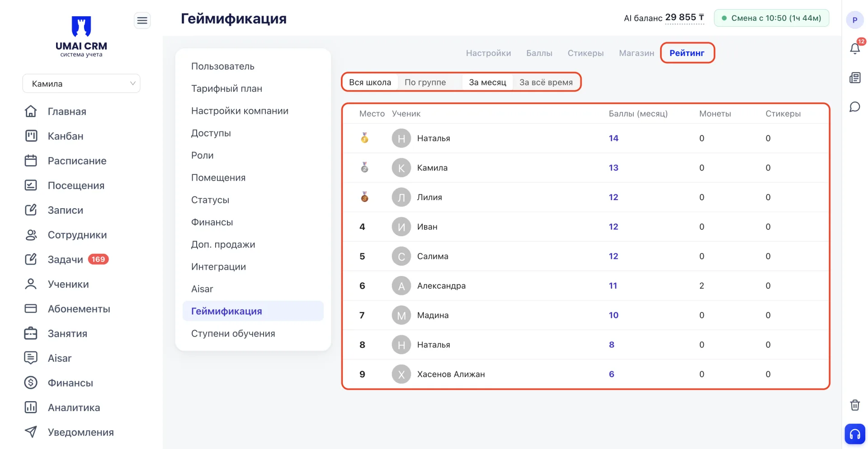Image resolution: width=868 pixels, height=449 pixels.
Task: Click student name Александра
Action: pyautogui.click(x=441, y=285)
